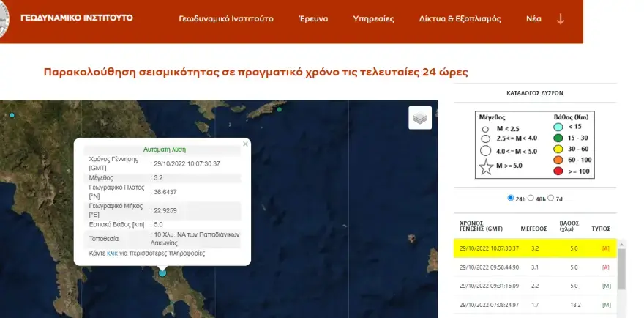
Task: Select the 09:58:44.90 earthquake row
Action: [535, 267]
